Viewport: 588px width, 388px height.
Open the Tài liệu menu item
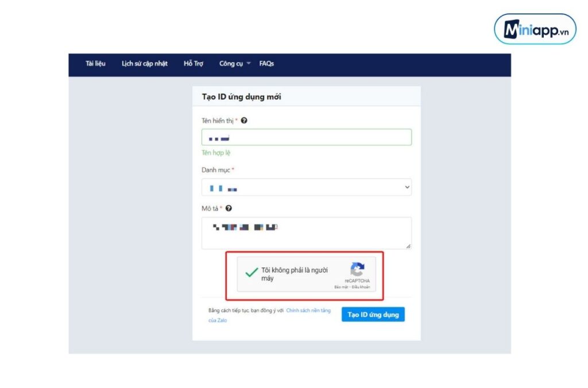coord(95,63)
